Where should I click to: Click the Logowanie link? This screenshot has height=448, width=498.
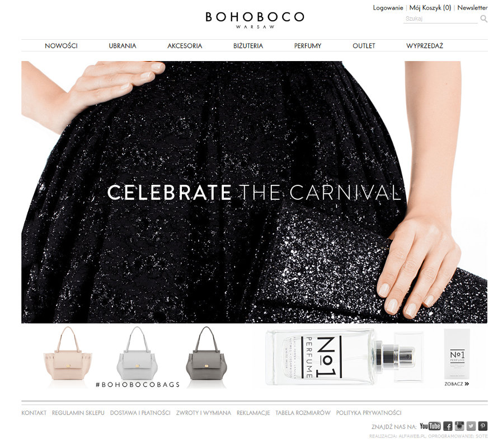[388, 8]
